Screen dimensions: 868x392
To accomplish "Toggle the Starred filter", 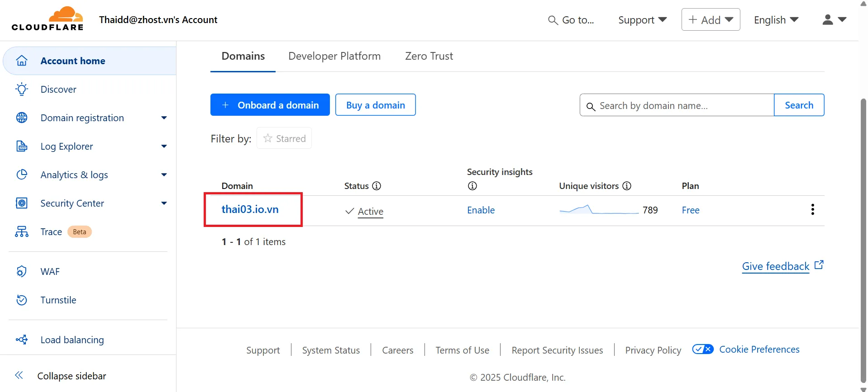I will [284, 138].
